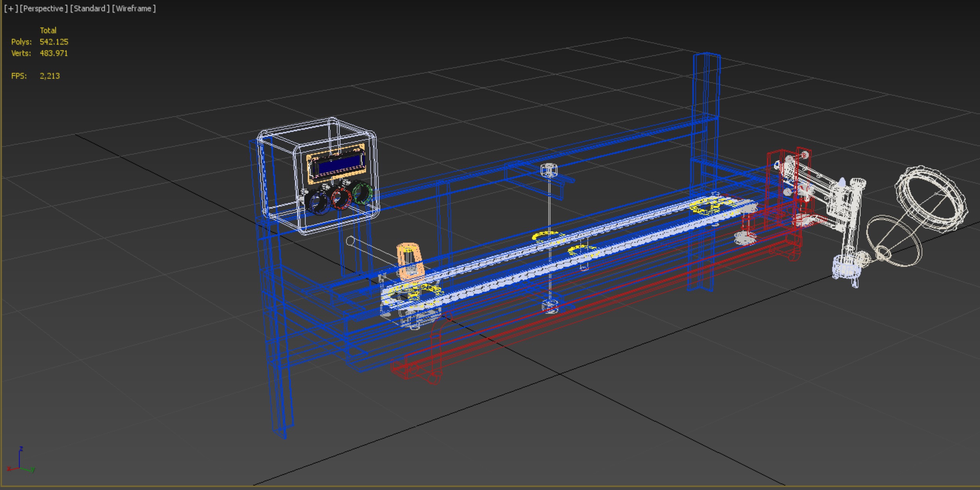Click the FPS value readout

49,76
